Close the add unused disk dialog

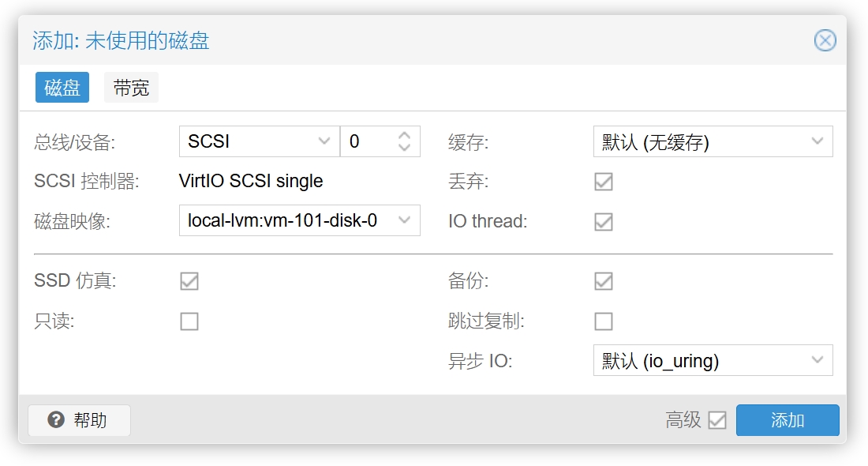click(825, 40)
